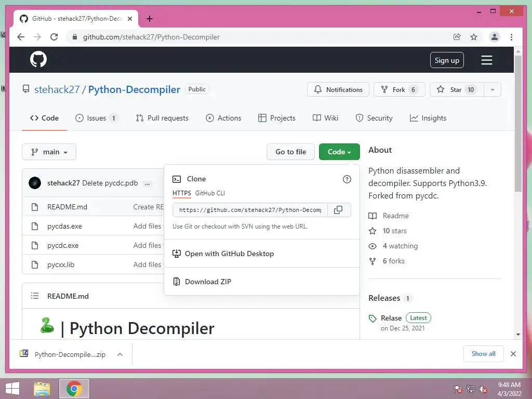532x399 pixels.
Task: Open the hamburger menu in the GitHub header
Action: coord(486,60)
